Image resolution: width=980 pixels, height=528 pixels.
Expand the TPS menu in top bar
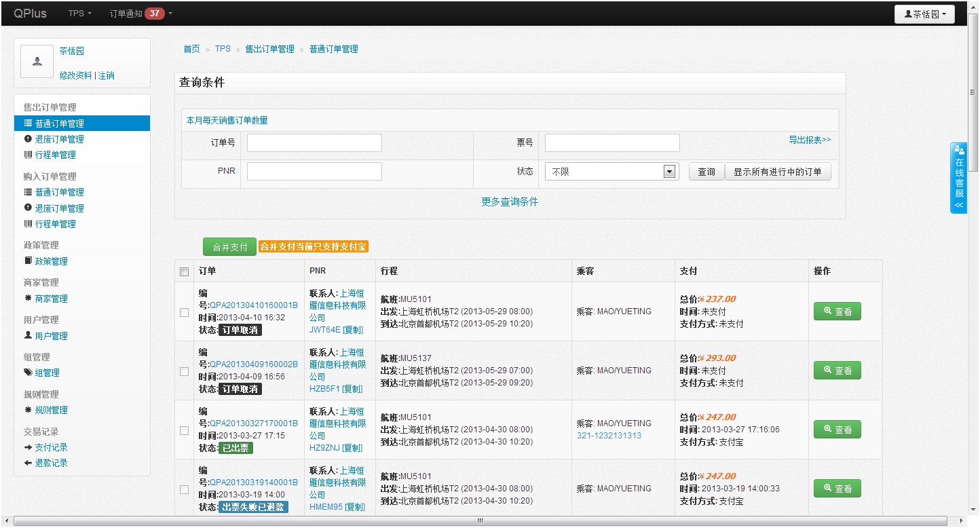coord(79,14)
